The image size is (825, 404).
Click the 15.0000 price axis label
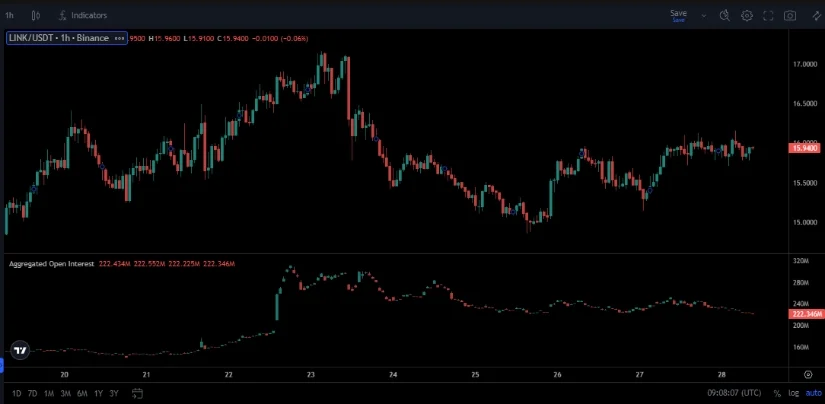[804, 223]
